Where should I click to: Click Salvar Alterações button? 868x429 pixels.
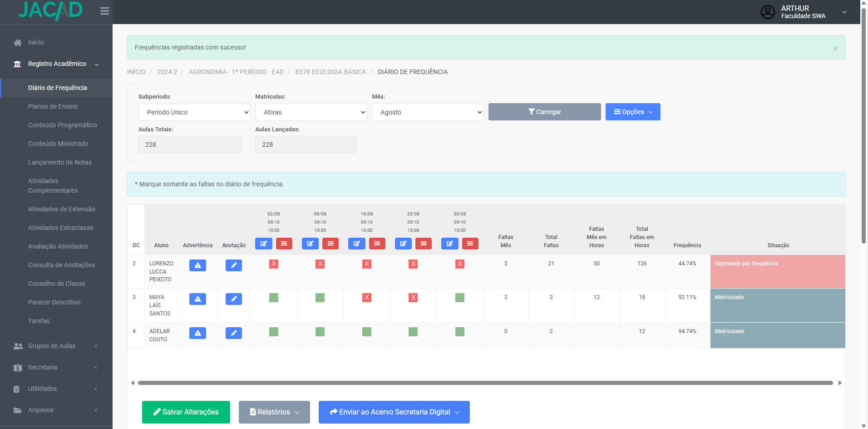coord(186,412)
